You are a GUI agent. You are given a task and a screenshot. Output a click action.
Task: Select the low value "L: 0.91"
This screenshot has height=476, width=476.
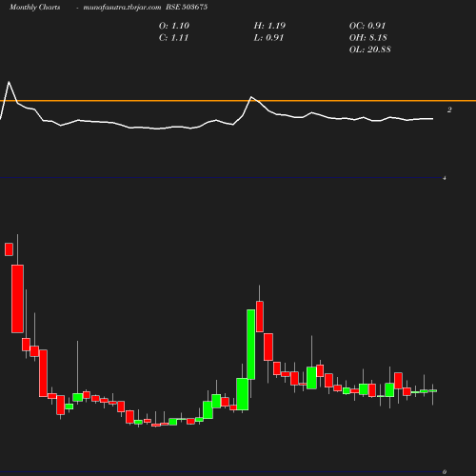pos(268,38)
